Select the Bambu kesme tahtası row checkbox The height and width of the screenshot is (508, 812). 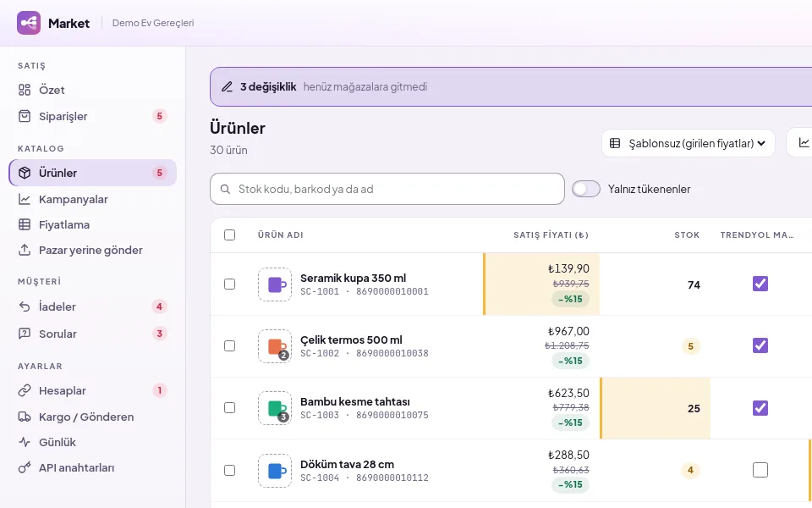click(x=229, y=408)
